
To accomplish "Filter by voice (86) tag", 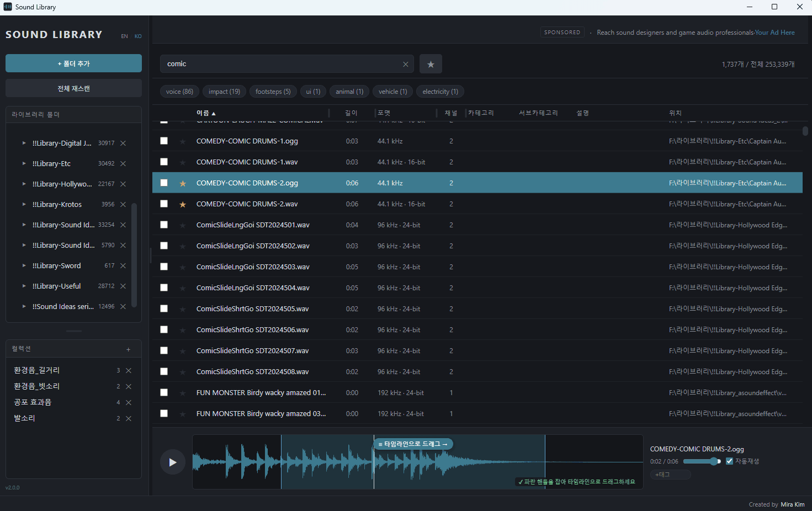I will tap(179, 92).
